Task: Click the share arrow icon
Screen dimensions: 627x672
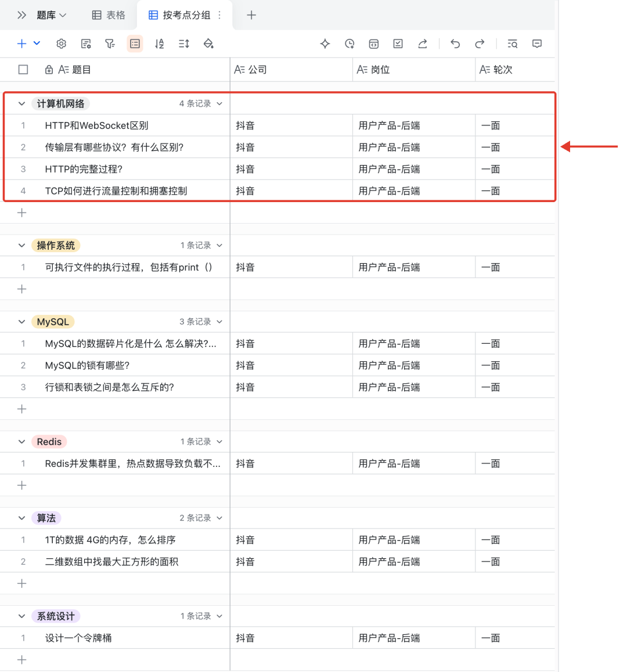Action: tap(422, 44)
